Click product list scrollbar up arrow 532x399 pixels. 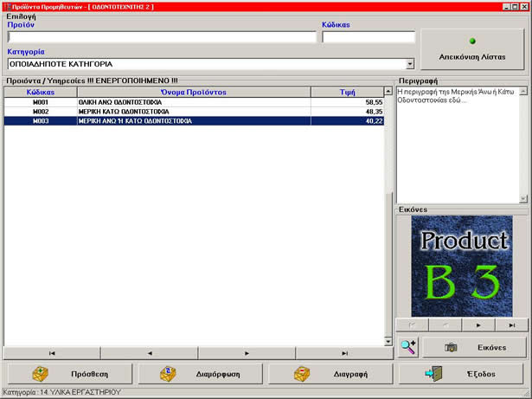(388, 91)
